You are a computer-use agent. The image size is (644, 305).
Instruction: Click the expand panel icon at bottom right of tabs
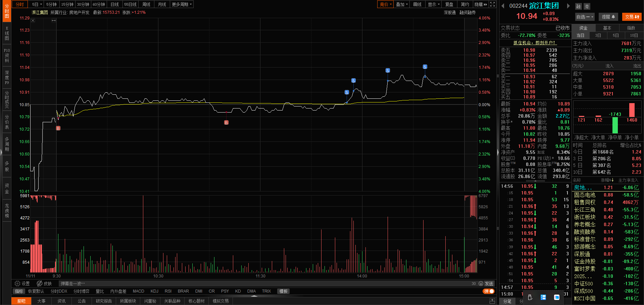492,301
